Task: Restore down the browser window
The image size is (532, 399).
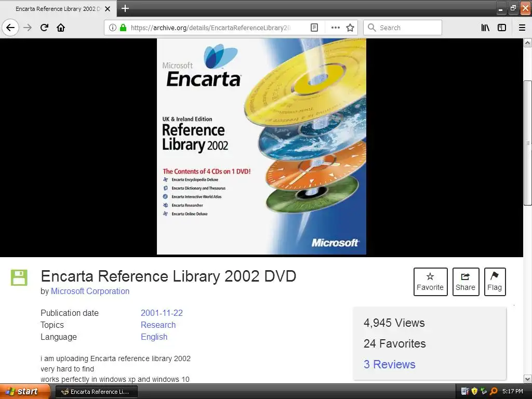Action: pos(513,8)
